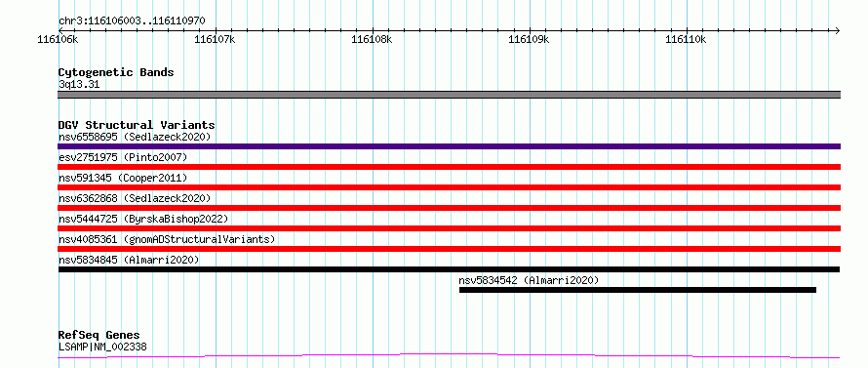Select the short black nsv5834542 variant bar

coord(638,290)
